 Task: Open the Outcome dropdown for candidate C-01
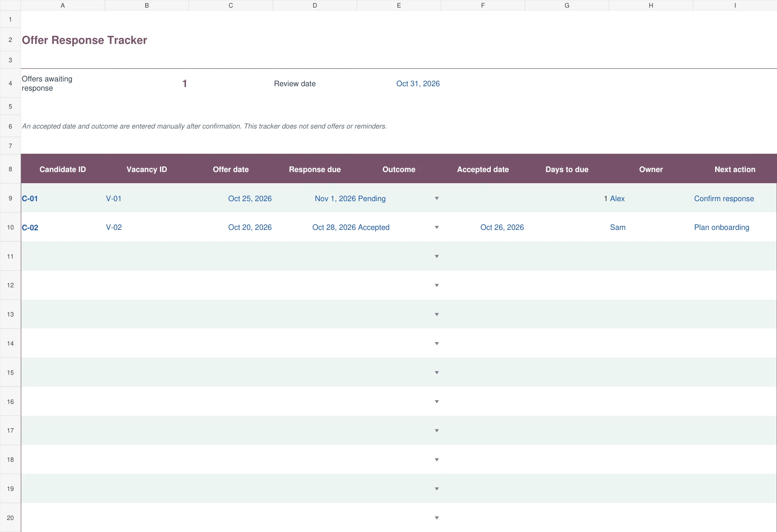pos(437,198)
